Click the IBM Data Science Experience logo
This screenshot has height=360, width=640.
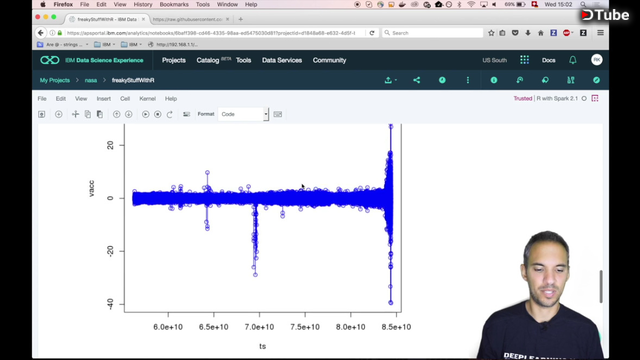[92, 60]
